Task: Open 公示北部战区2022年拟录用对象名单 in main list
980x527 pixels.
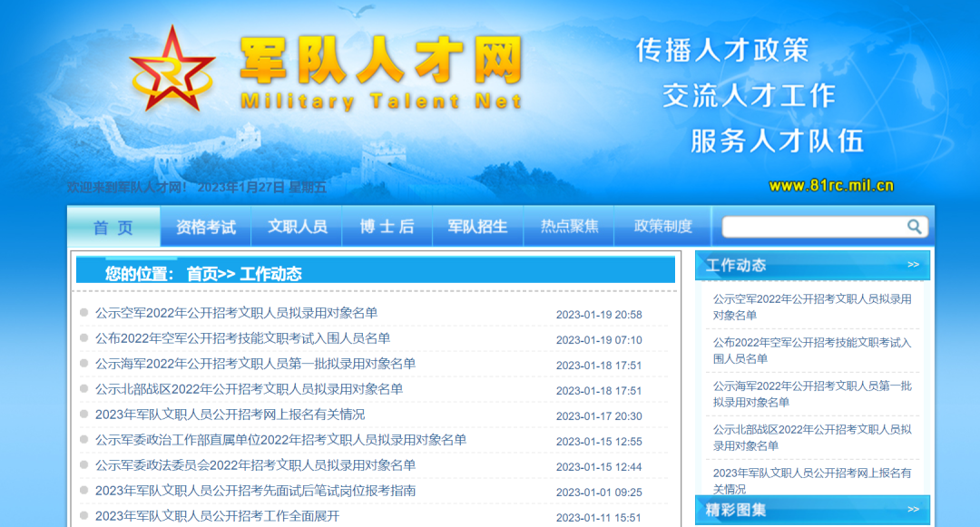Action: coord(249,389)
